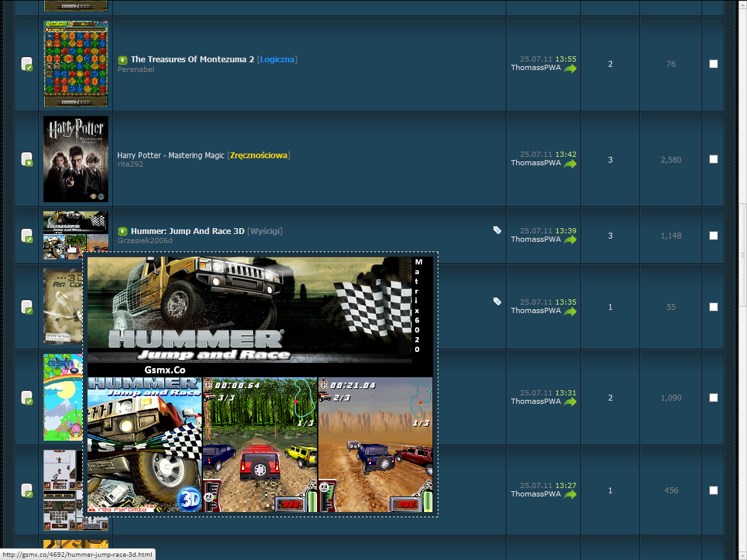
Task: Click last post arrow in Hummer row
Action: click(570, 240)
